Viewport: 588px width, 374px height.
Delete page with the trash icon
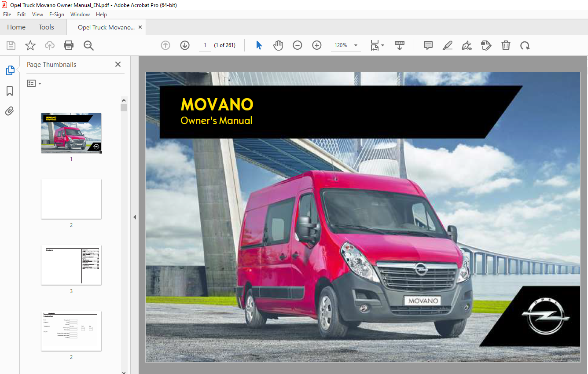[x=506, y=45]
